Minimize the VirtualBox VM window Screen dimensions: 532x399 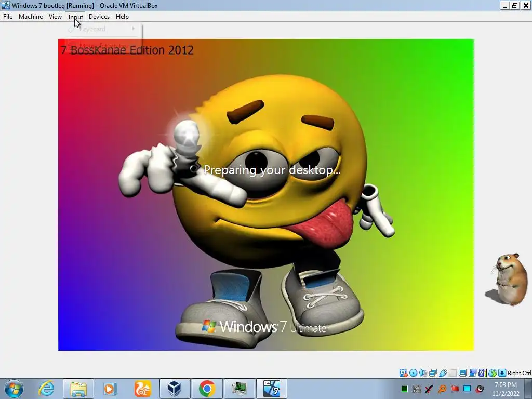(505, 5)
